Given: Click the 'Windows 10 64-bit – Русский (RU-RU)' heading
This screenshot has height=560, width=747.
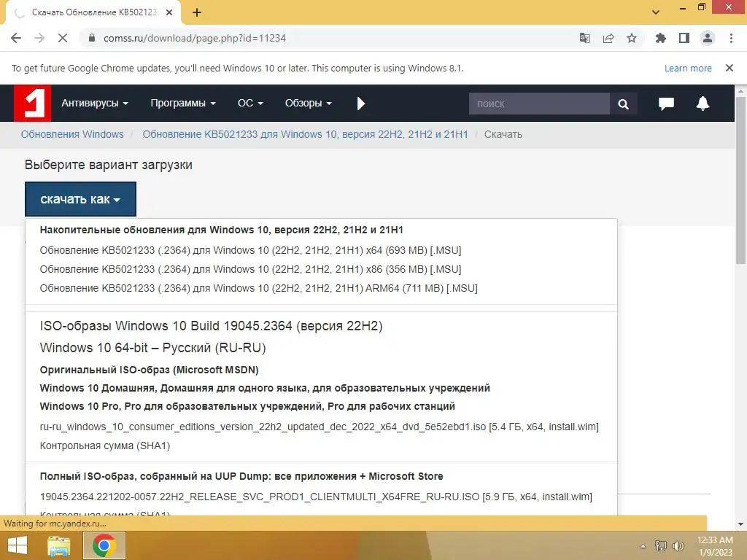Looking at the screenshot, I should 153,348.
